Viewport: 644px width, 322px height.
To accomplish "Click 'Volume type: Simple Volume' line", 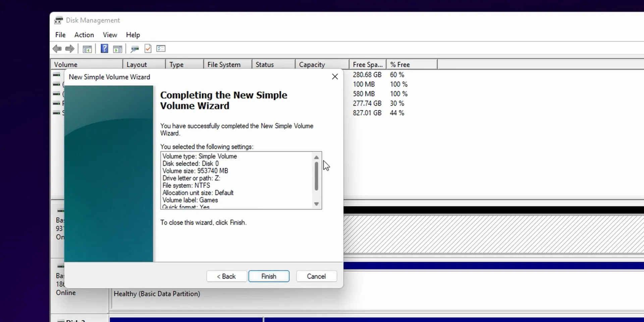I will click(200, 156).
